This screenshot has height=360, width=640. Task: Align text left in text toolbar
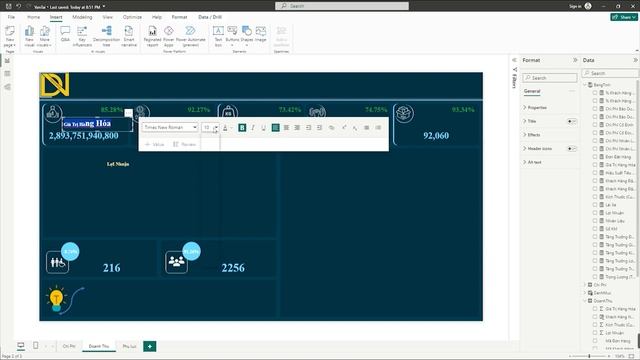(x=276, y=128)
